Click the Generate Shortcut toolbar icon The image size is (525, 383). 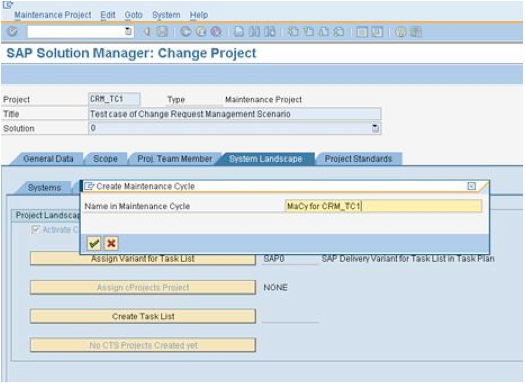pos(377,32)
